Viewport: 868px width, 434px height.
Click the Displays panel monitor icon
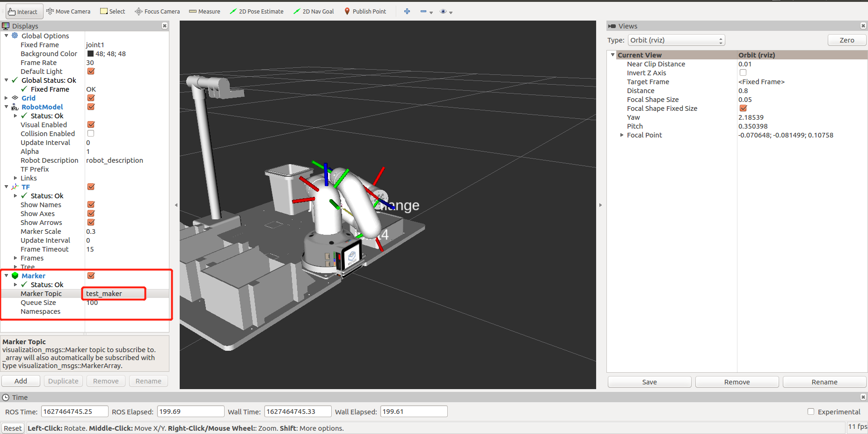[6, 26]
